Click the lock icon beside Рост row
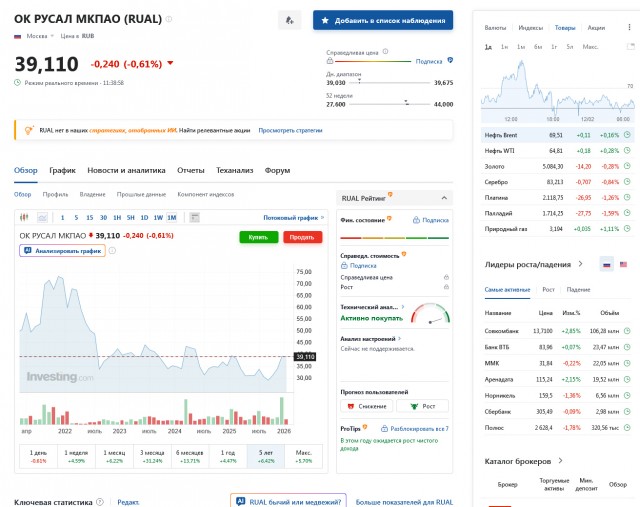The image size is (640, 507). click(446, 287)
